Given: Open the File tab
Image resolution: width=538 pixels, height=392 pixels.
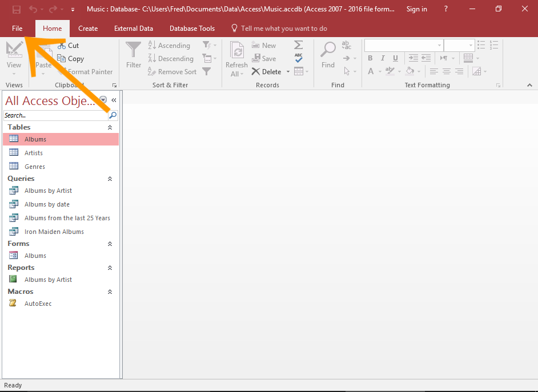Looking at the screenshot, I should 17,29.
